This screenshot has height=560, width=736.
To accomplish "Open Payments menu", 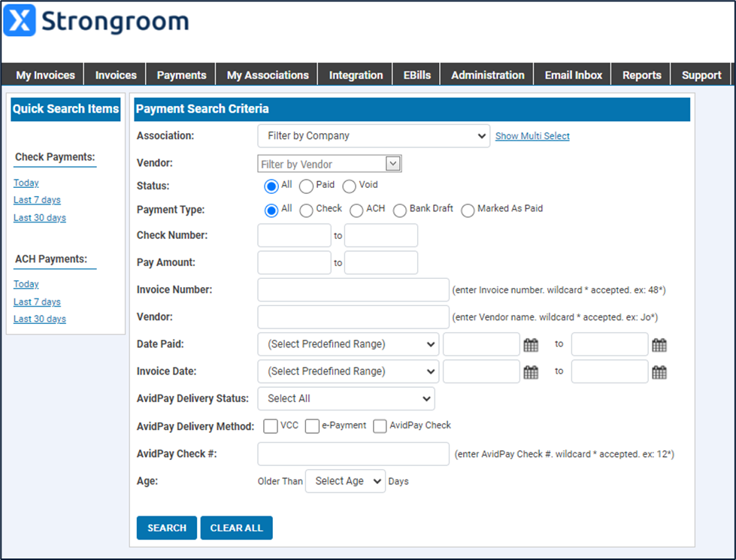I will [x=181, y=75].
